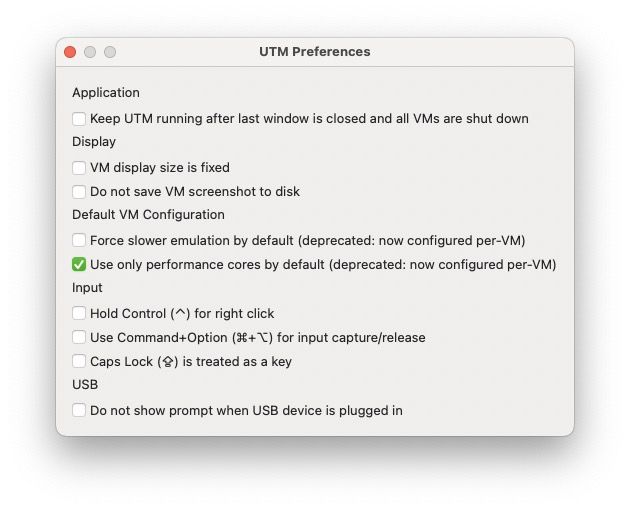Close the UTM Preferences window with red button

click(x=70, y=52)
